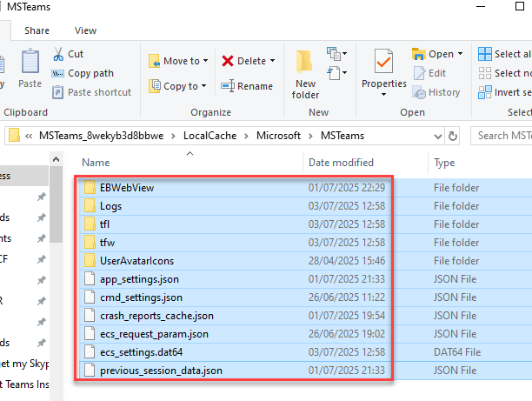This screenshot has width=532, height=401.
Task: Click the EBWebView folder icon
Action: (90, 187)
